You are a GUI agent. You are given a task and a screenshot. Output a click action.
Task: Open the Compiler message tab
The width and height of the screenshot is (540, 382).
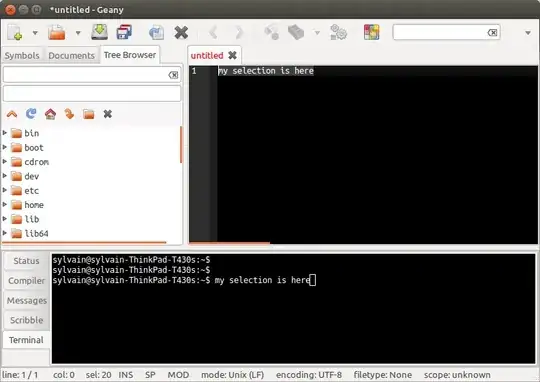tap(26, 281)
